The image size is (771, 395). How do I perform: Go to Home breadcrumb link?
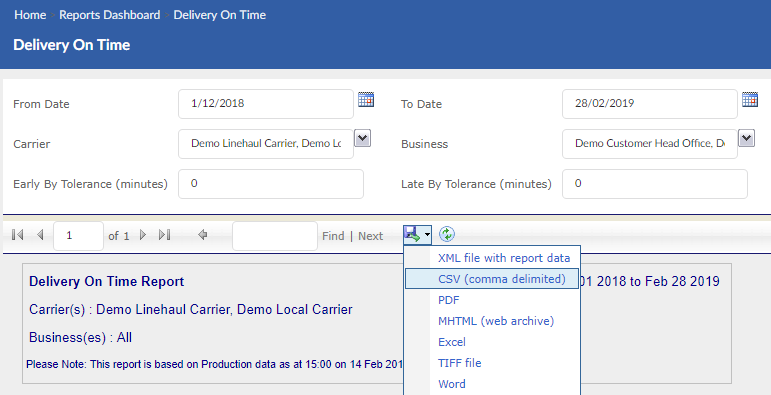[x=30, y=15]
